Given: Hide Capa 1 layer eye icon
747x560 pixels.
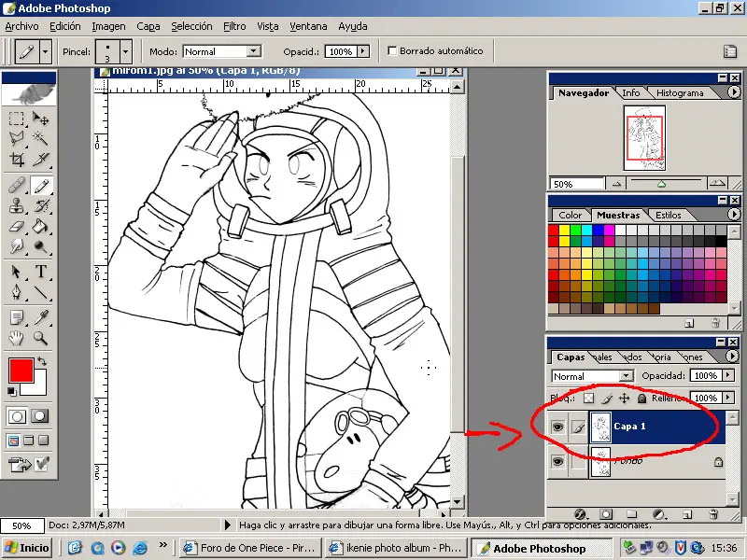Looking at the screenshot, I should [x=557, y=427].
